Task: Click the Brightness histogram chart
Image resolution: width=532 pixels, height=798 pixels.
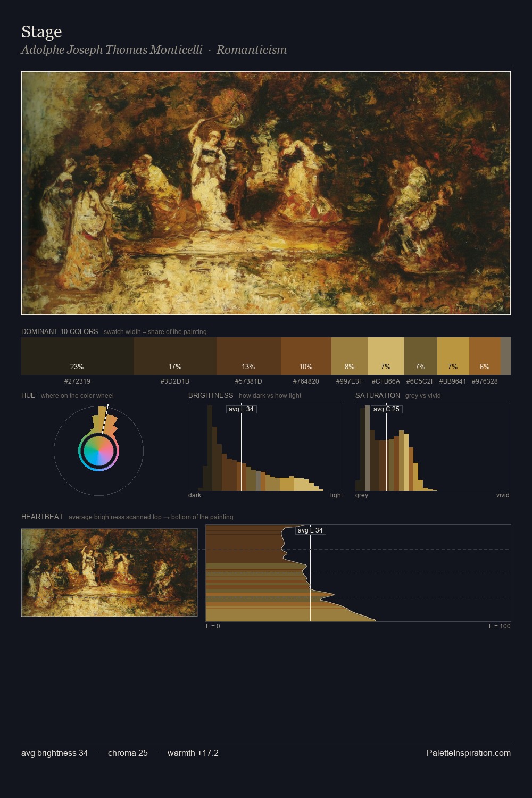Action: [x=265, y=447]
